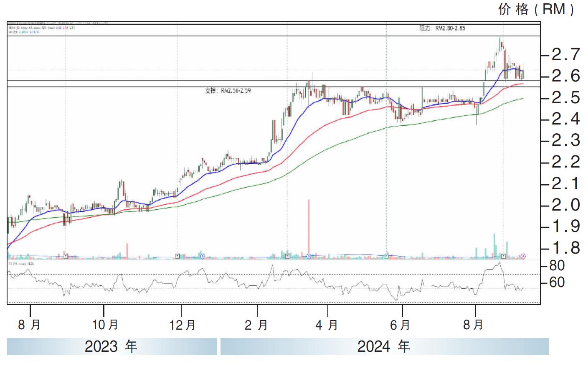The height and width of the screenshot is (366, 588).
Task: Click the 2.1 price axis label
Action: tap(566, 183)
